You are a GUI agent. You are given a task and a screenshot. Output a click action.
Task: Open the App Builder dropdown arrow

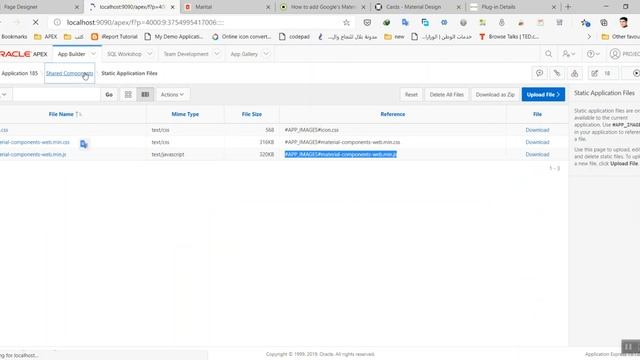(93, 54)
